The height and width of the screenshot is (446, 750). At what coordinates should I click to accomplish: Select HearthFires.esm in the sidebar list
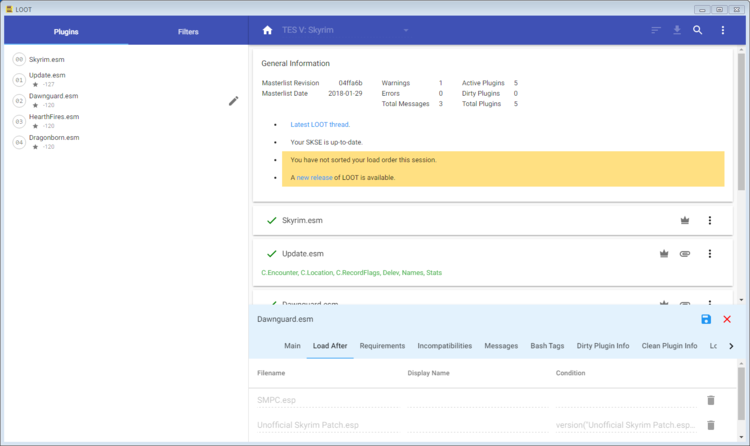click(x=54, y=116)
